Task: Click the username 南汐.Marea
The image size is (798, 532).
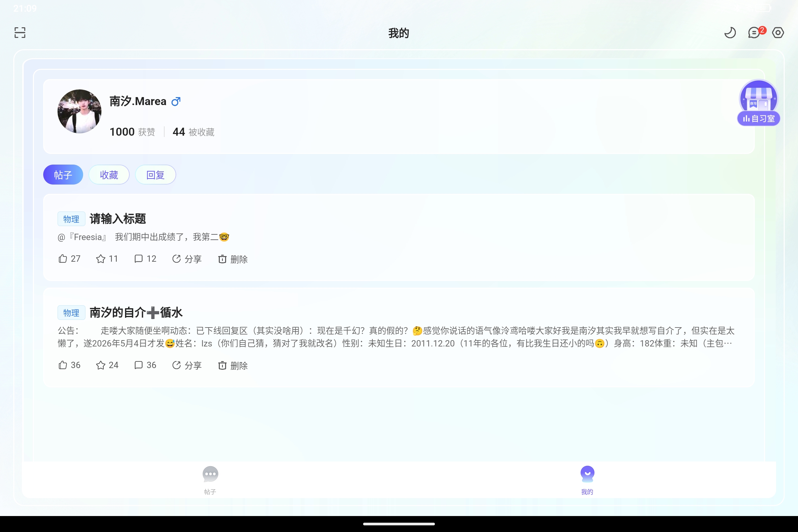Action: [x=138, y=101]
